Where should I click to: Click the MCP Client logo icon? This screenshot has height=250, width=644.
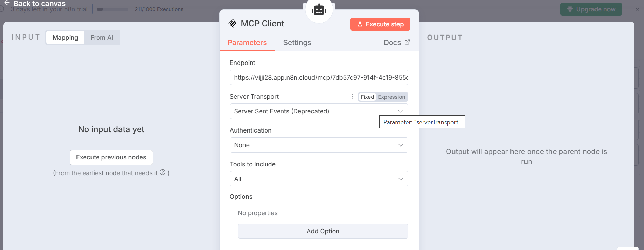233,24
